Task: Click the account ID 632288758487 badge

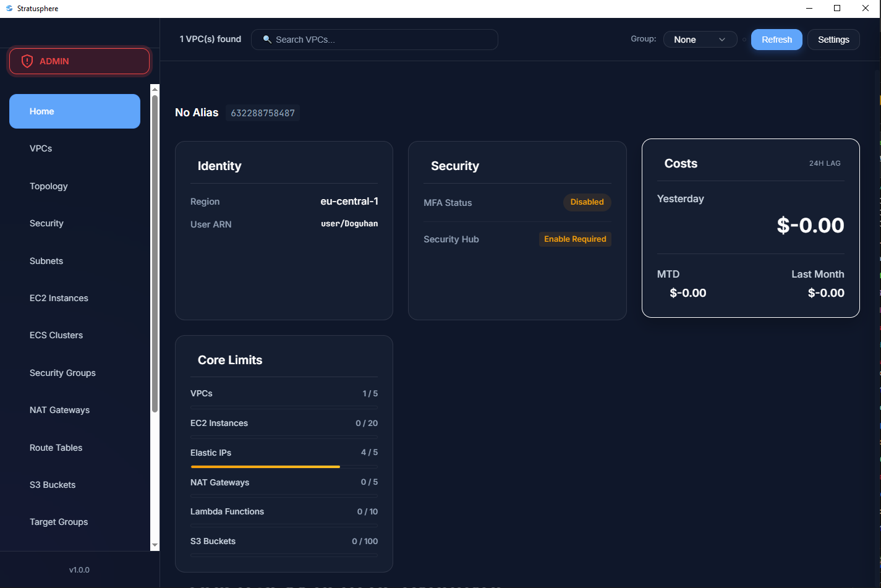Action: click(263, 113)
